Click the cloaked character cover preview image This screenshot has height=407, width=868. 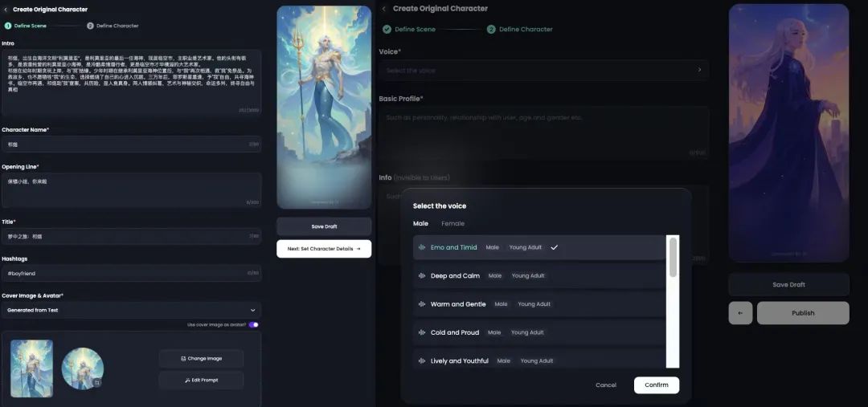(789, 132)
